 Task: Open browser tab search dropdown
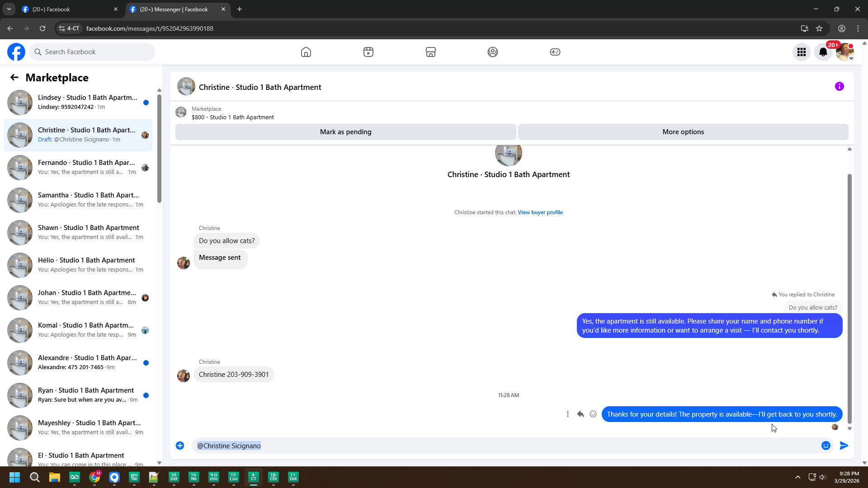(x=9, y=9)
